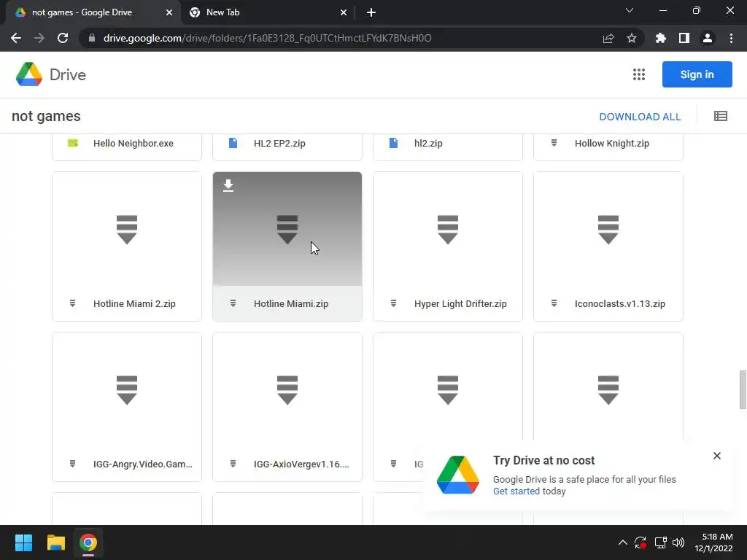The width and height of the screenshot is (747, 560).
Task: Click Chrome icon in taskbar
Action: click(88, 542)
